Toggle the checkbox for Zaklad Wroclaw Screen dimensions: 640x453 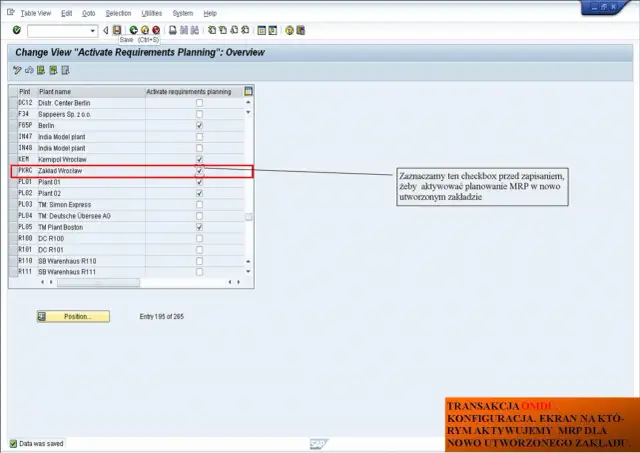click(x=200, y=171)
